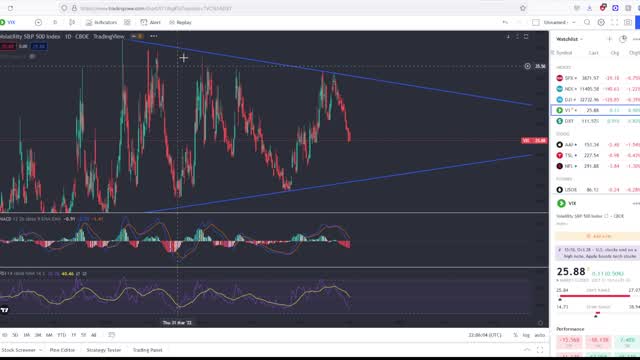Toggle auto scale on price axis
This screenshot has width=640, height=360.
click(540, 335)
